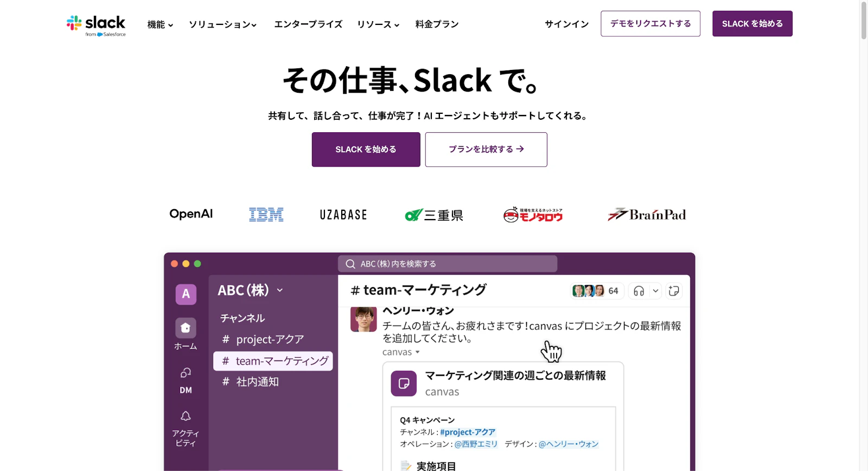Click プランを比較する button
Screen dimensions: 868x471
tap(486, 150)
